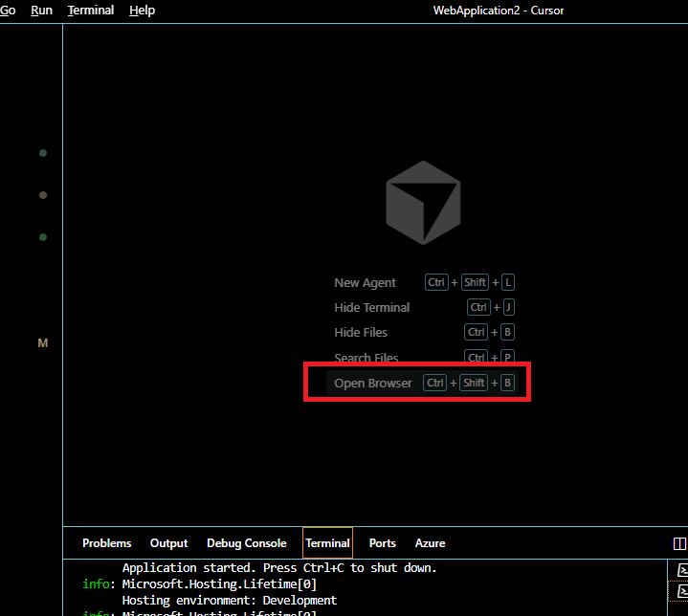The width and height of the screenshot is (688, 616).
Task: Switch to the Problems panel tab
Action: click(106, 543)
